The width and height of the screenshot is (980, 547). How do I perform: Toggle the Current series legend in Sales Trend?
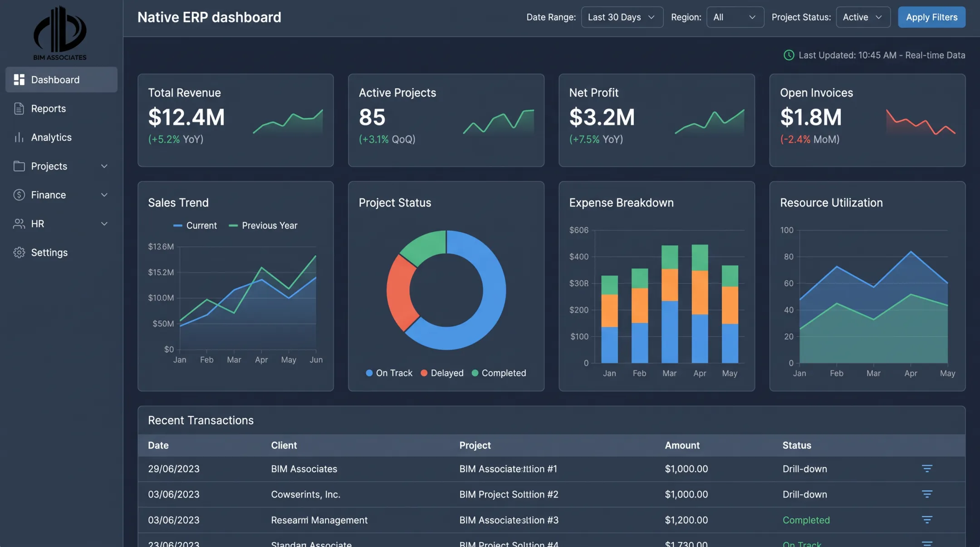[195, 225]
